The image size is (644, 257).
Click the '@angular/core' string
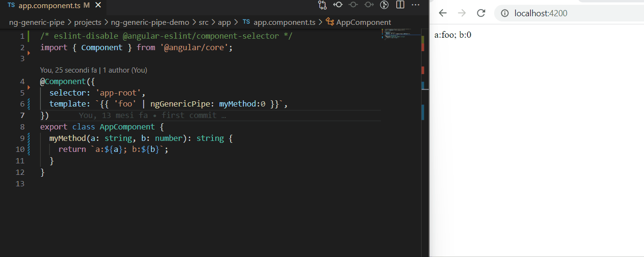pyautogui.click(x=193, y=48)
